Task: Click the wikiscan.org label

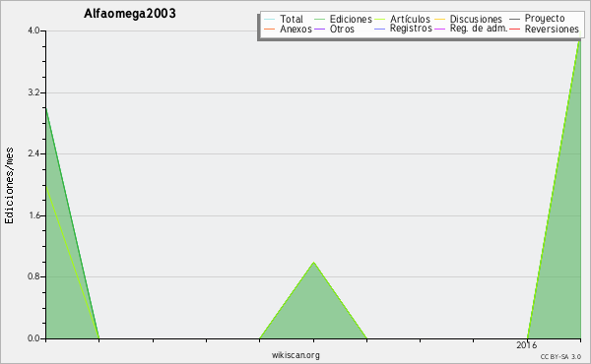Action: (x=295, y=355)
